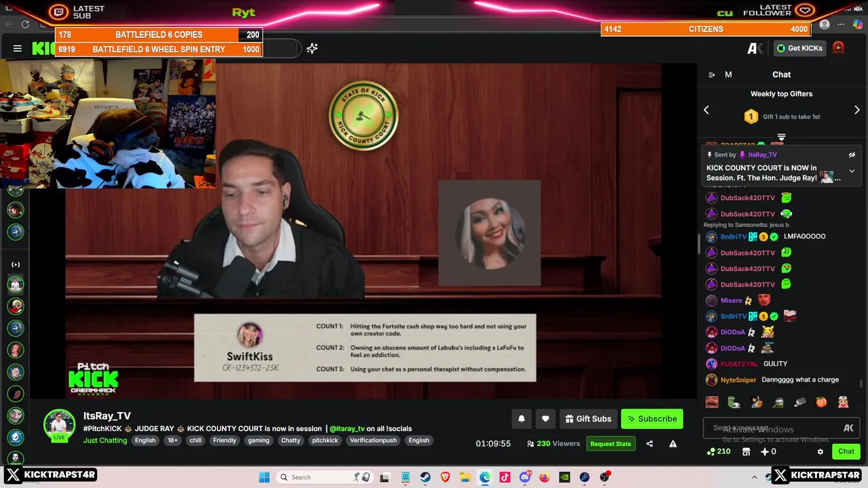Click the Gift Subs button
Viewport: 868px width, 488px height.
coord(589,419)
